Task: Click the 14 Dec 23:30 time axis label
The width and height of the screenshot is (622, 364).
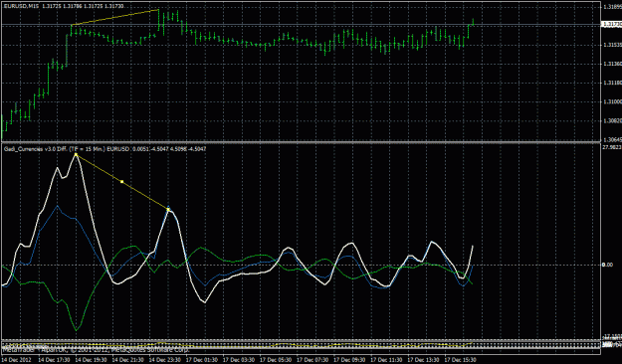Action: (x=164, y=360)
